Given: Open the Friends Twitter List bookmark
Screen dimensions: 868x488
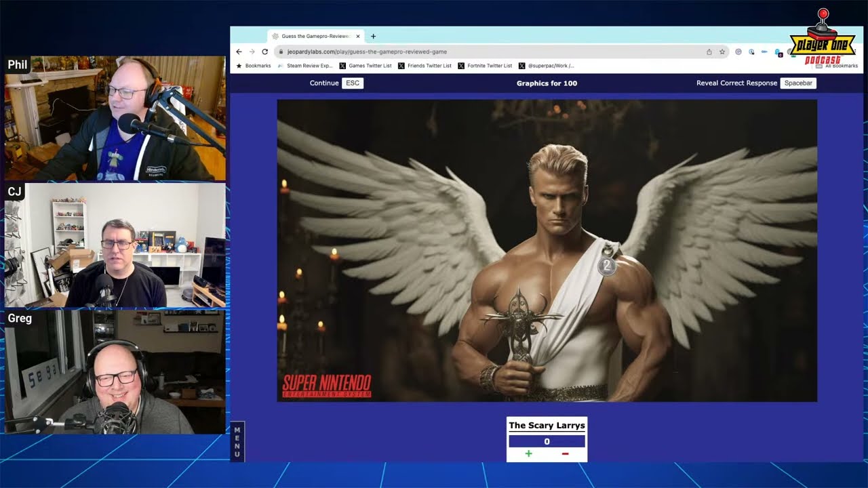Looking at the screenshot, I should click(425, 66).
